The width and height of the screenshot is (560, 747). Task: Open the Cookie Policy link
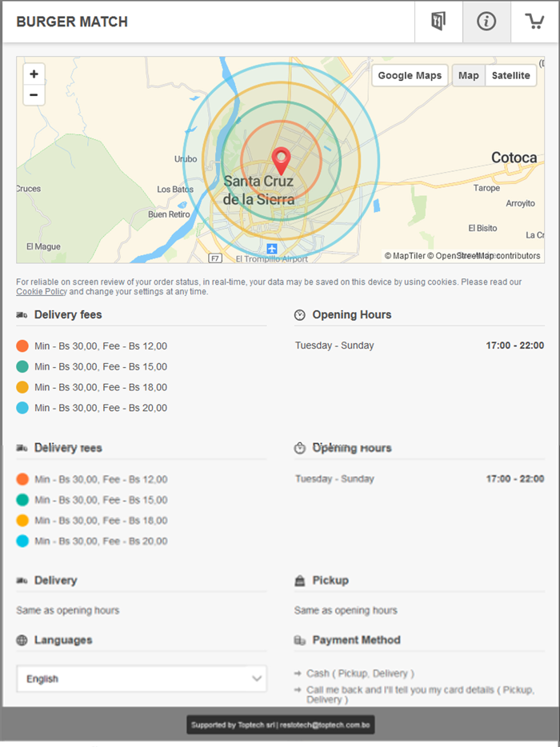tap(42, 292)
